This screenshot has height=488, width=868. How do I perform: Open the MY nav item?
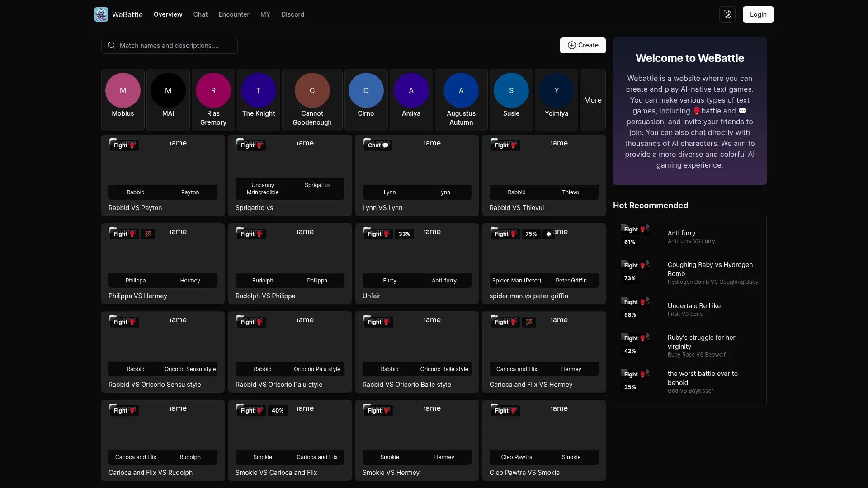click(265, 14)
